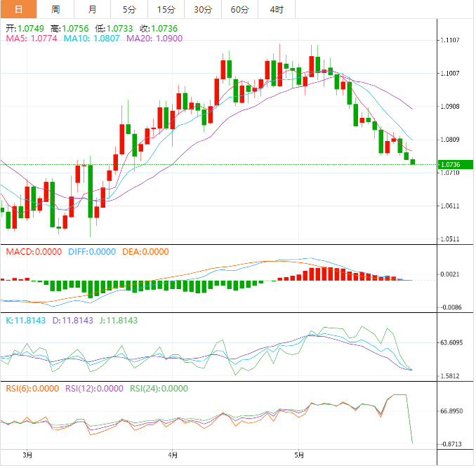Click the low price 低:1.0733
The width and height of the screenshot is (476, 468).
tap(114, 29)
